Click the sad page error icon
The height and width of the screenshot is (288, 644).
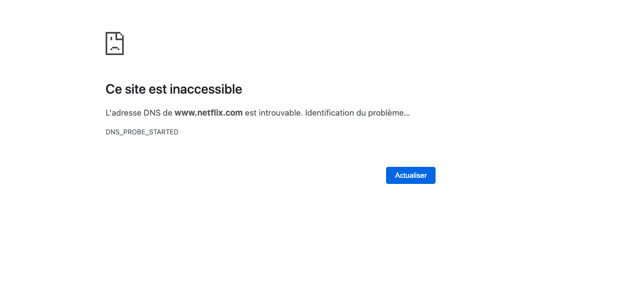(x=114, y=44)
